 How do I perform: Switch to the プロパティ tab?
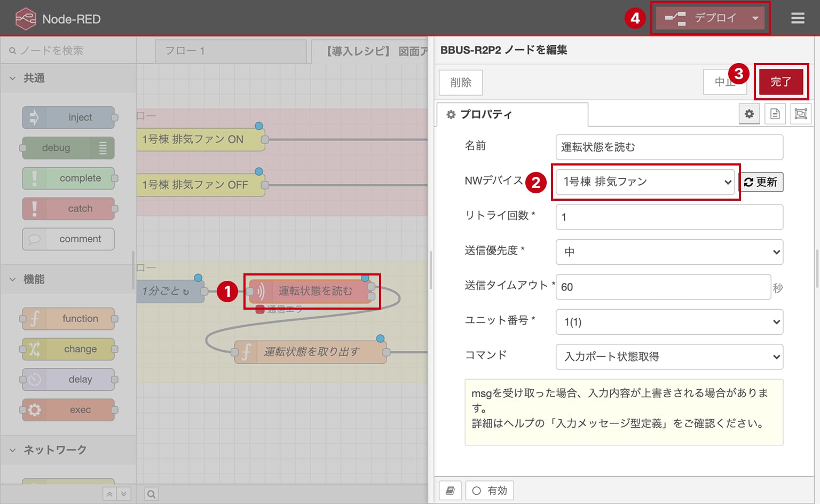coord(512,114)
